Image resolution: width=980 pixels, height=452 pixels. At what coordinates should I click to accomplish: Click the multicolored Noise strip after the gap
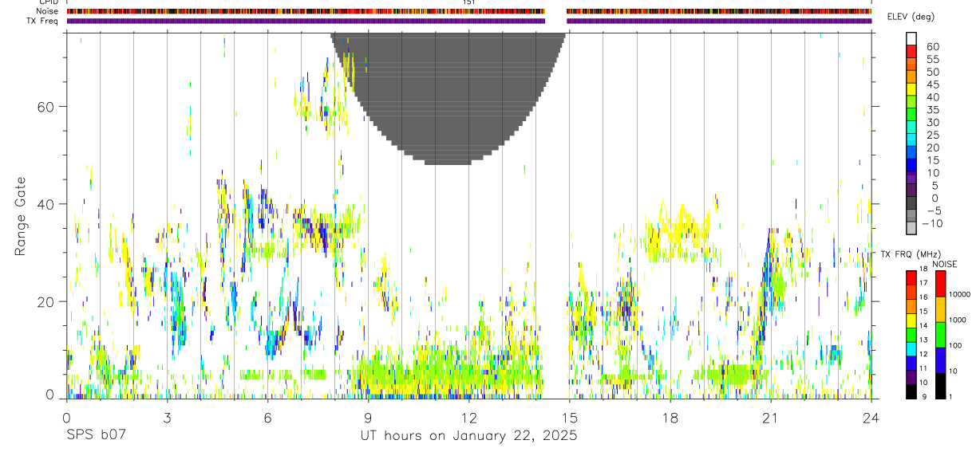tap(719, 11)
